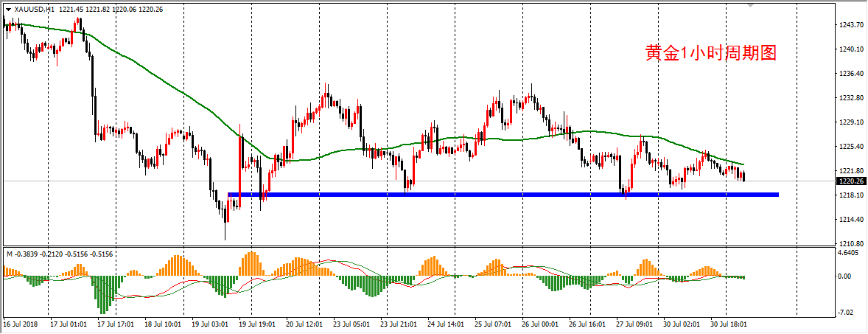Viewport: 868px width, 334px height.
Task: Click the triangle arrow beside XAUUSD,H1
Action: pyautogui.click(x=8, y=9)
